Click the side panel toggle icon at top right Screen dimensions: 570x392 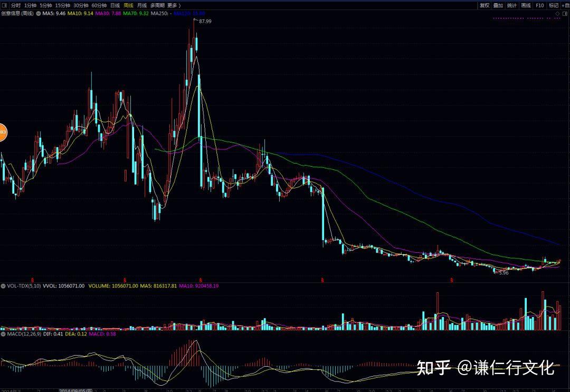[x=566, y=13]
